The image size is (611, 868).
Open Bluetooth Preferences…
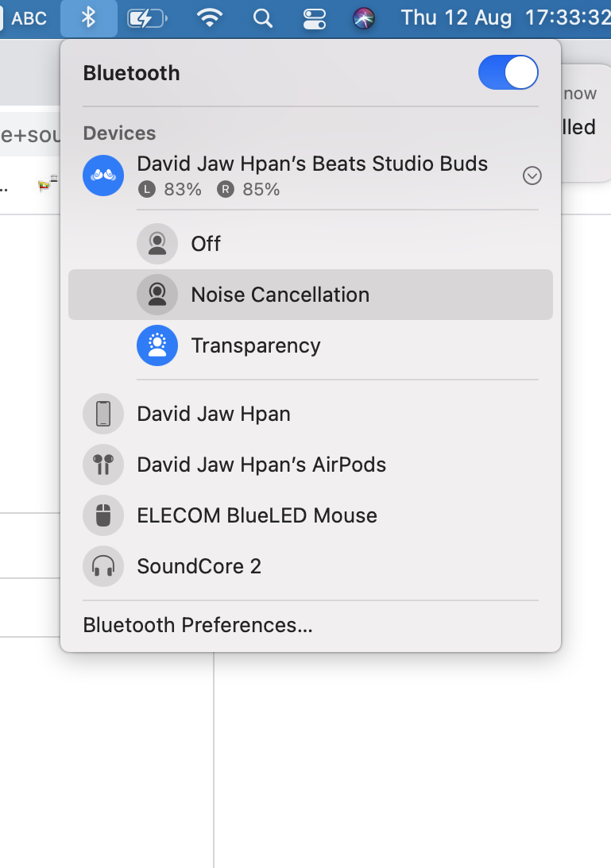pos(198,625)
